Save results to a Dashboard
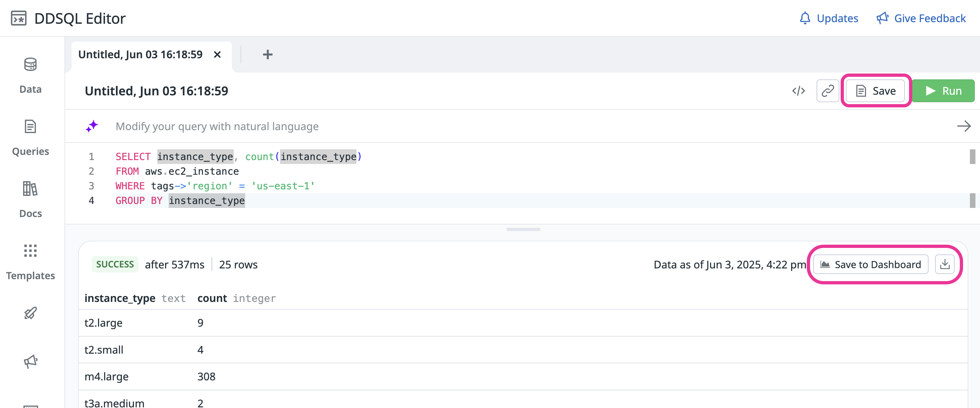This screenshot has width=980, height=408. [871, 264]
